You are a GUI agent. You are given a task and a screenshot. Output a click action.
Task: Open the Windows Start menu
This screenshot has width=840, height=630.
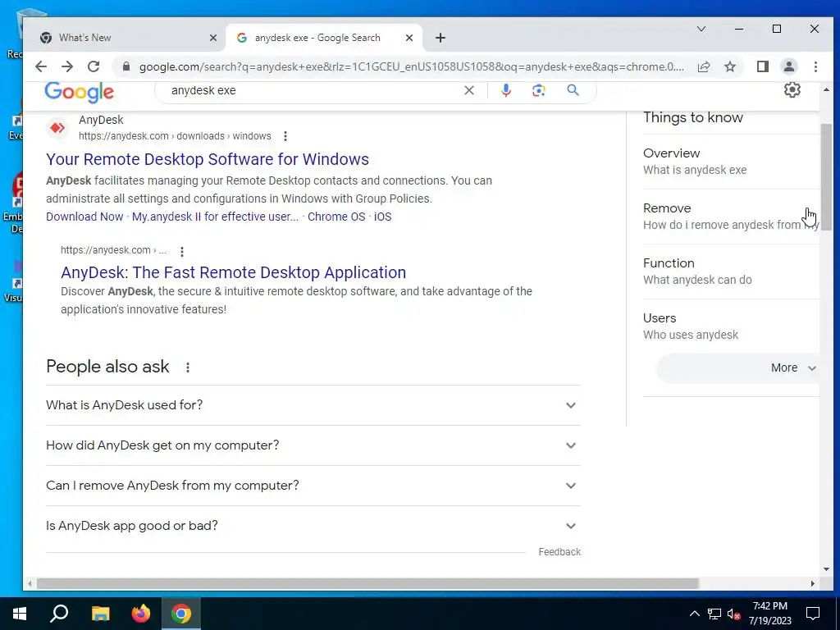[x=20, y=614]
